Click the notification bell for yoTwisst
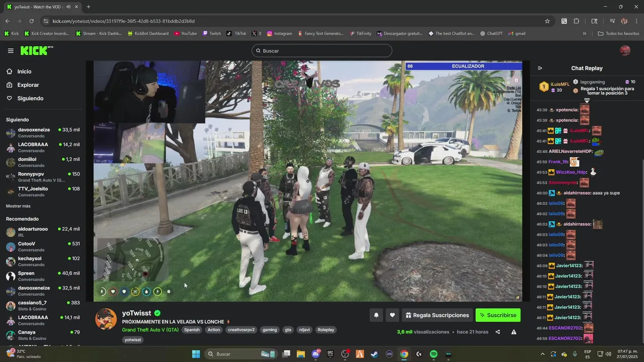Screen dimensions: 644x362 [376, 315]
